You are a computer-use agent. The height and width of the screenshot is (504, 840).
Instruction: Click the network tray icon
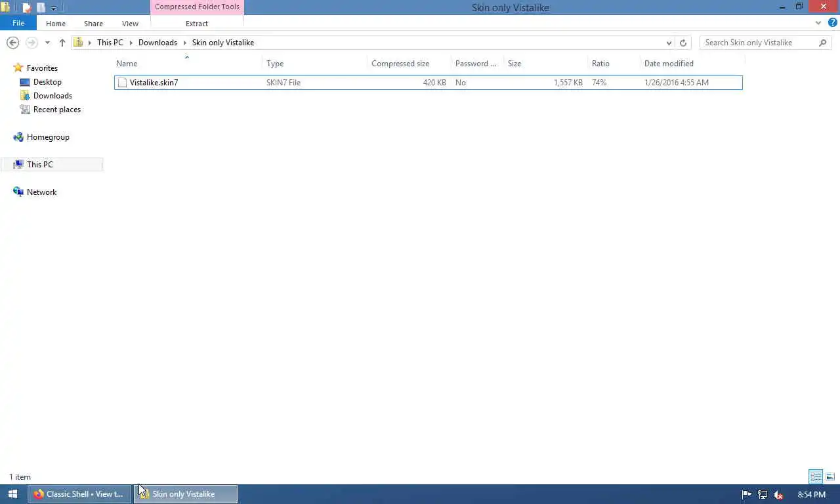[763, 495]
